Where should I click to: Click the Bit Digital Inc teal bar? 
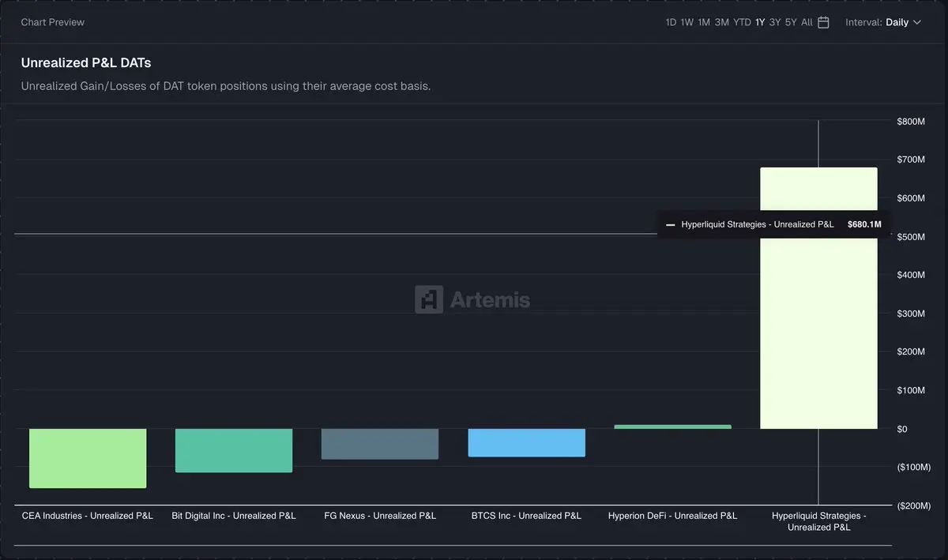tap(234, 450)
